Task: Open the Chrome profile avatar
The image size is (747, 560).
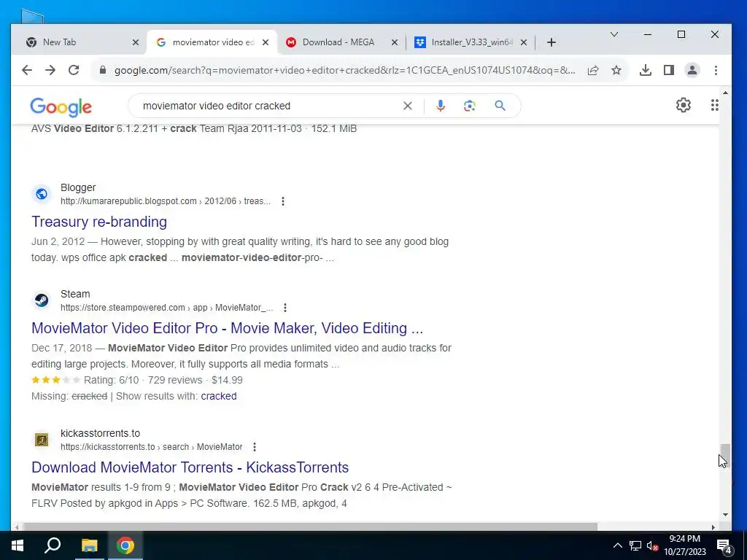Action: 692,71
